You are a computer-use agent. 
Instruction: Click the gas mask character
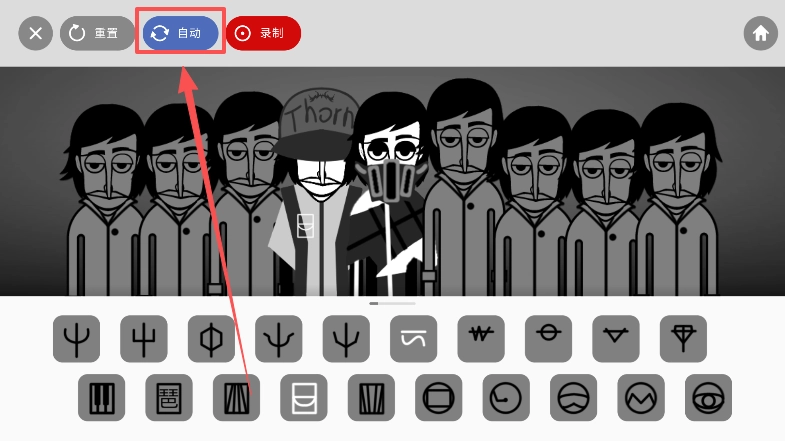coord(390,195)
